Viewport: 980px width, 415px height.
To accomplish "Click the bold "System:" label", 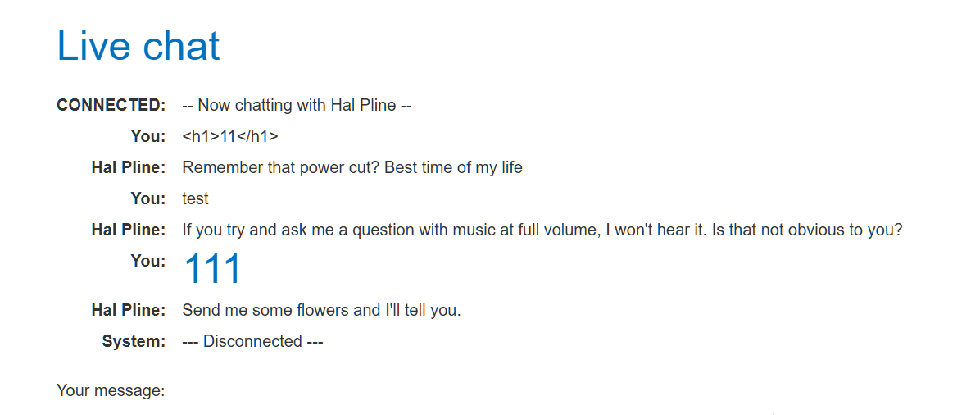I will 134,341.
